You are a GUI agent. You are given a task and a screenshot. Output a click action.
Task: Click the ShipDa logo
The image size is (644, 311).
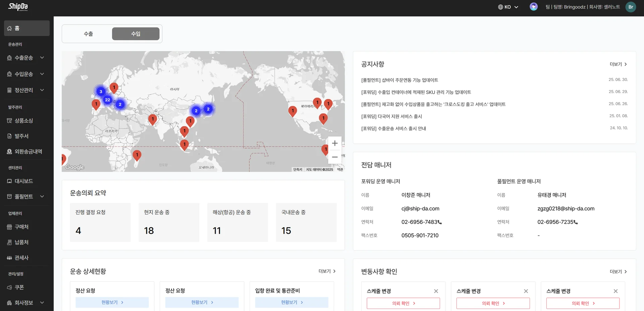pos(18,7)
